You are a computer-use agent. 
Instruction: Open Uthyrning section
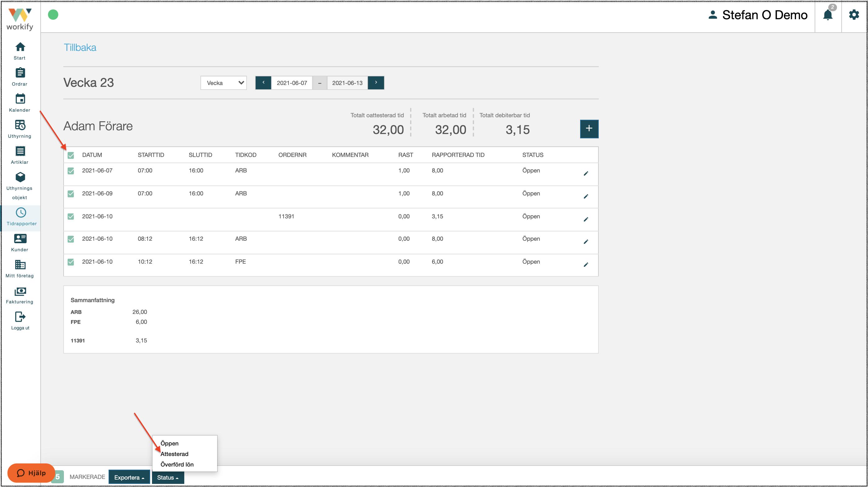click(20, 129)
